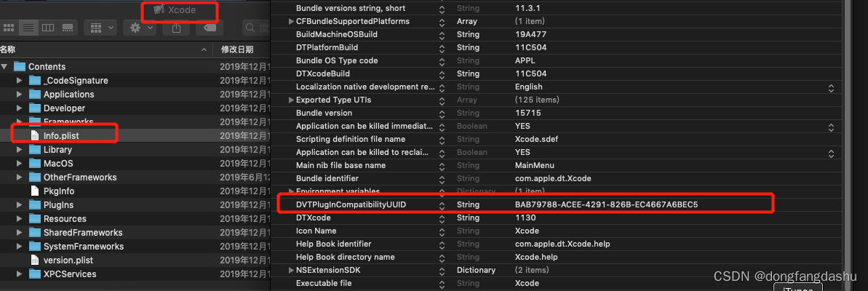Select the MainMenu value
Screen dimensions: 868x291
coord(534,165)
